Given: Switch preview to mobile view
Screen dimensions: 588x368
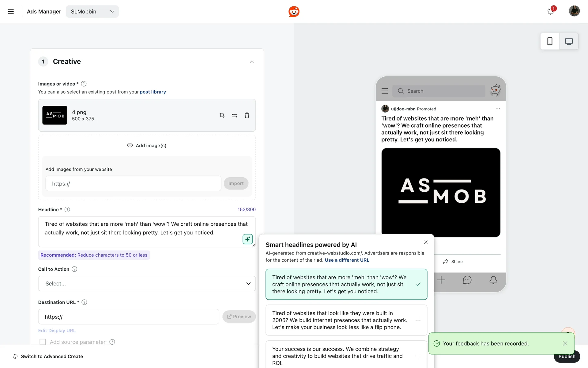Looking at the screenshot, I should [550, 41].
